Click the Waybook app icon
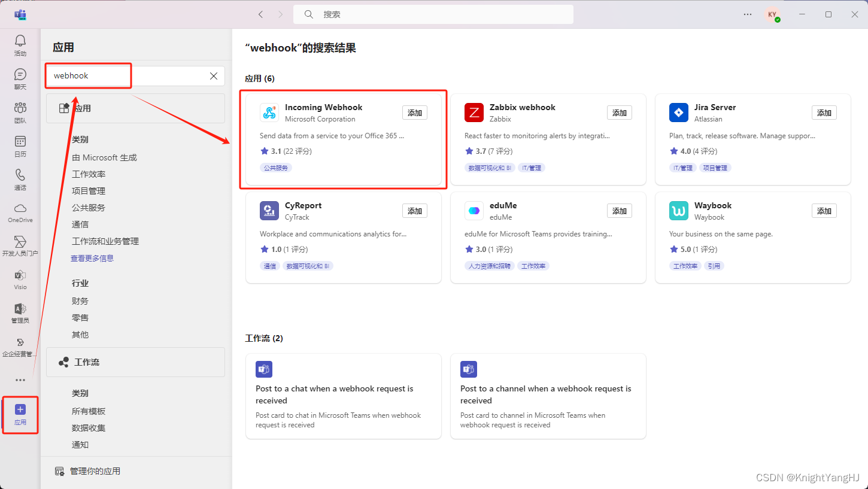The height and width of the screenshot is (489, 868). coord(679,211)
